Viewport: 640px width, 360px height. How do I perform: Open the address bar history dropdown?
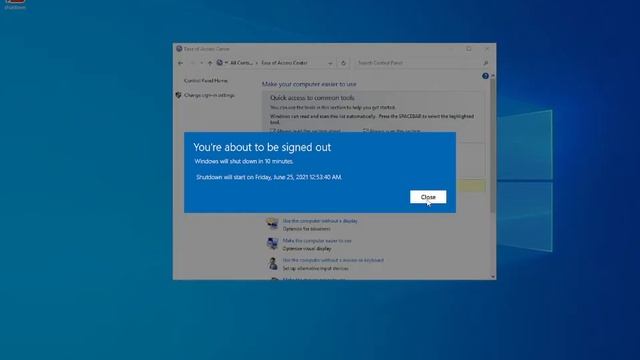330,63
